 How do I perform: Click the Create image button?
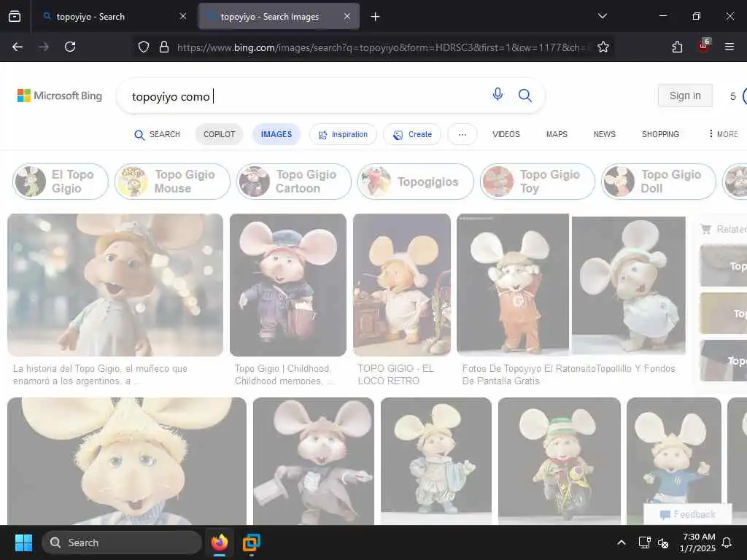(413, 134)
